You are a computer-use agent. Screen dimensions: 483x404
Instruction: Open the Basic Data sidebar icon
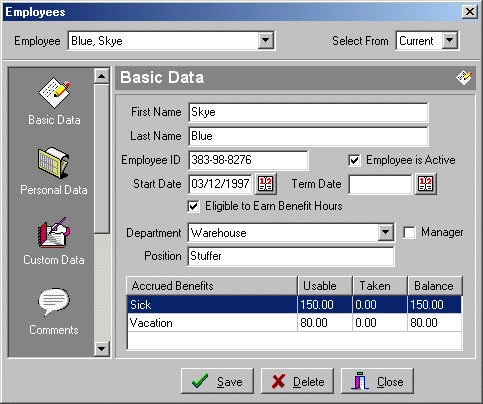pos(54,93)
